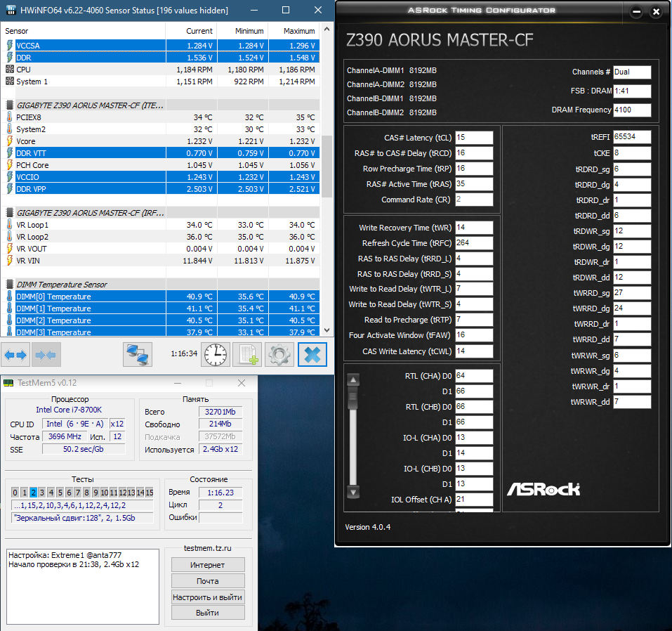
Task: Click the fan icon beside CPU row
Action: click(x=9, y=70)
